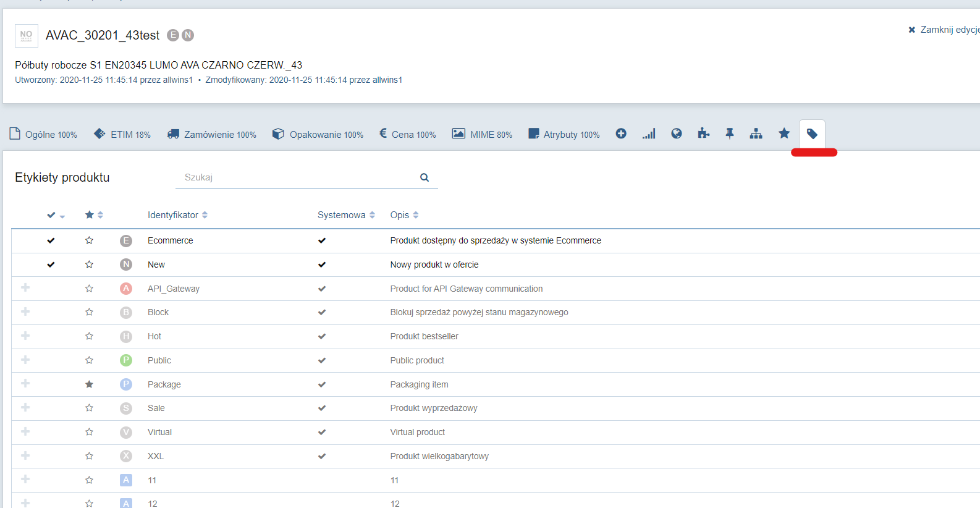
Task: Sort by Identyfikator column
Action: pyautogui.click(x=177, y=215)
